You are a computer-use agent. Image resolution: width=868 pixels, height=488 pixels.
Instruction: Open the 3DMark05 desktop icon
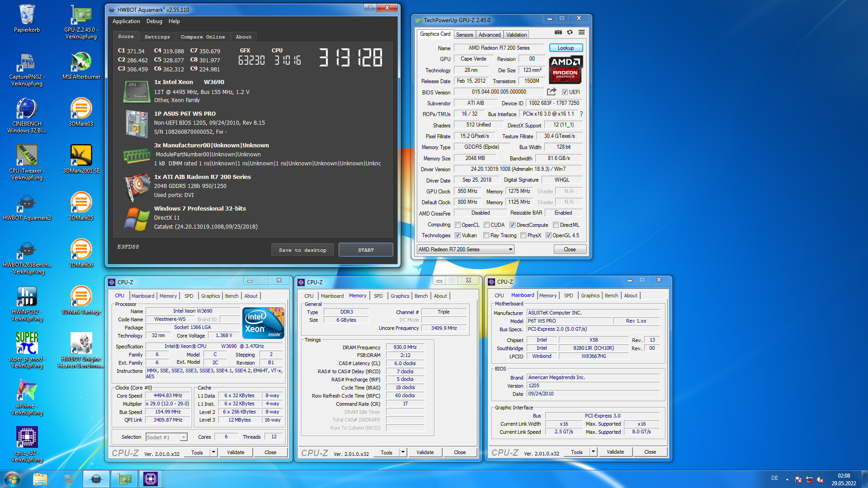point(81,206)
